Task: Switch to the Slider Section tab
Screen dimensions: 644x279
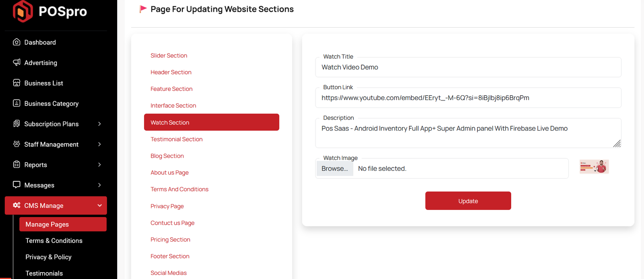Action: pyautogui.click(x=169, y=55)
